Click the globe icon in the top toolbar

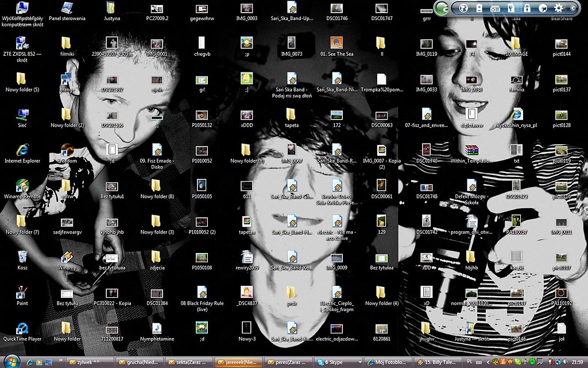click(x=463, y=8)
